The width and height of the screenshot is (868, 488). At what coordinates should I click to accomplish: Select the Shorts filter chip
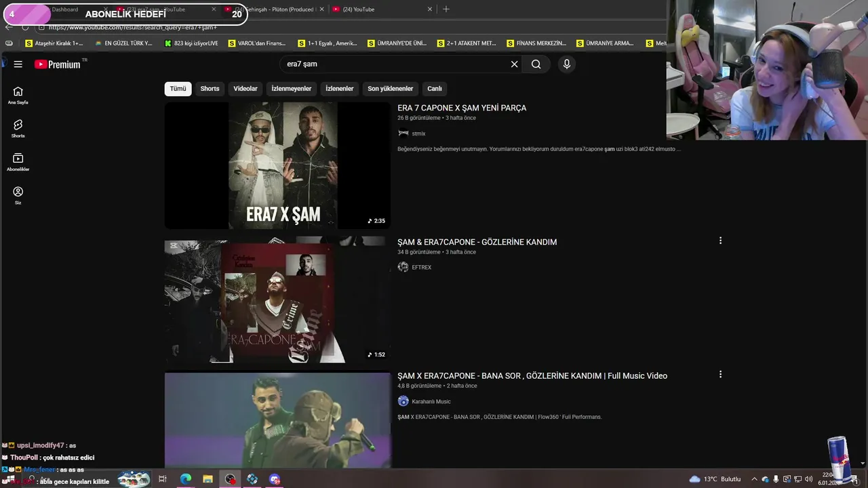pyautogui.click(x=210, y=89)
